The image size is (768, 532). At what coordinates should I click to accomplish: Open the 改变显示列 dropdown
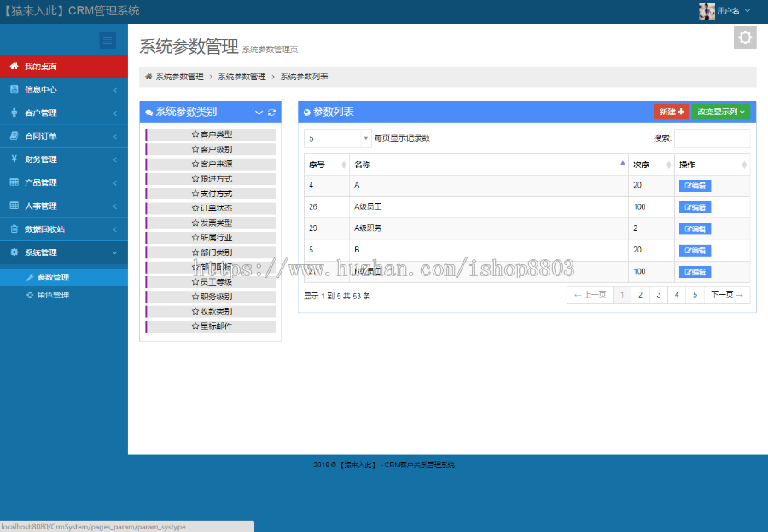coord(721,112)
